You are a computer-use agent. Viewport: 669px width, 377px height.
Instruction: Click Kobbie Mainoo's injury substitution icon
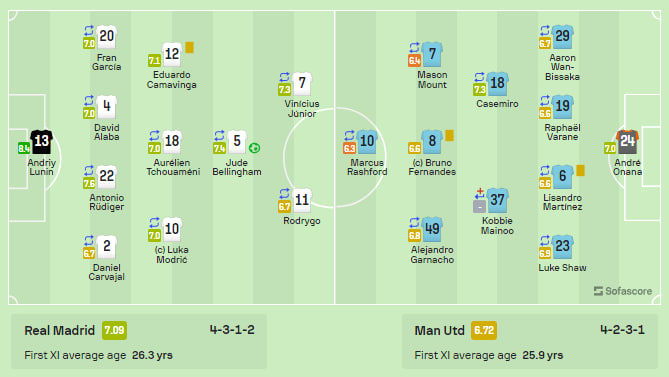click(480, 194)
